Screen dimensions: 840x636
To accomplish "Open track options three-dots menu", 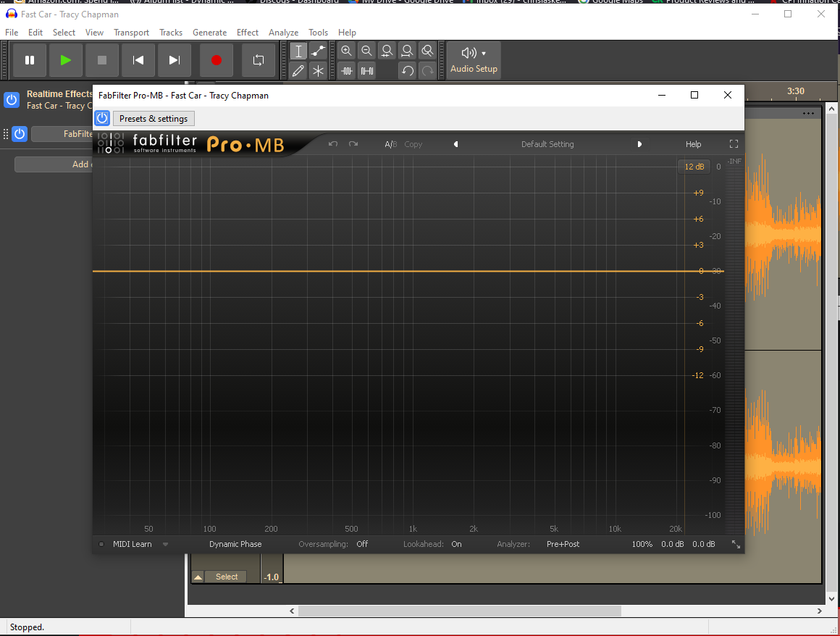I will [808, 113].
